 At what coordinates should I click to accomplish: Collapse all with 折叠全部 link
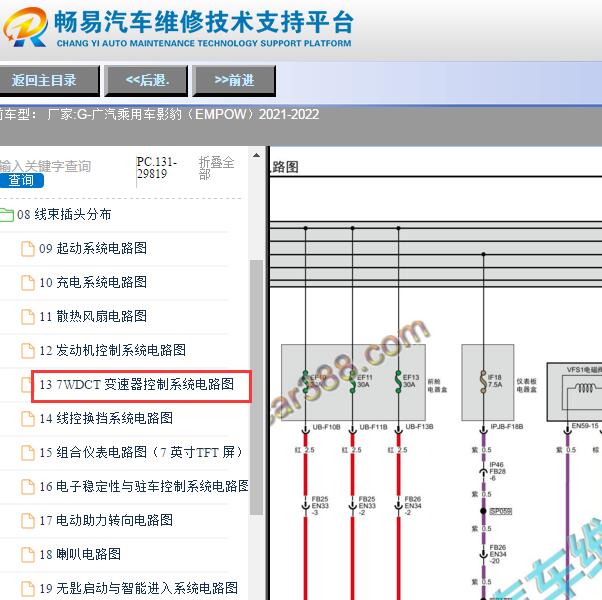click(217, 168)
